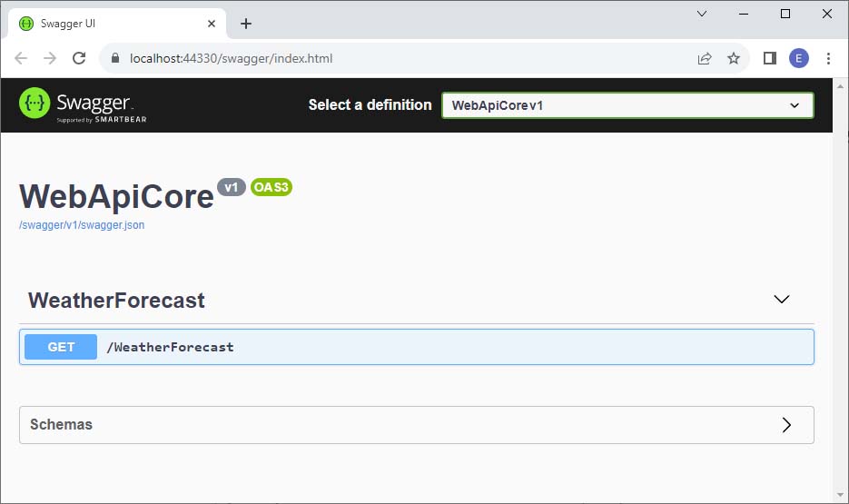Screen dimensions: 849x504
Task: View site info via the padlock icon
Action: [x=115, y=58]
